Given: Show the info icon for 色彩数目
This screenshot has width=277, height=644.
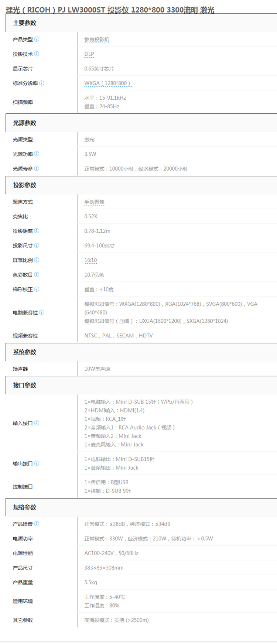Looking at the screenshot, I should (37, 274).
